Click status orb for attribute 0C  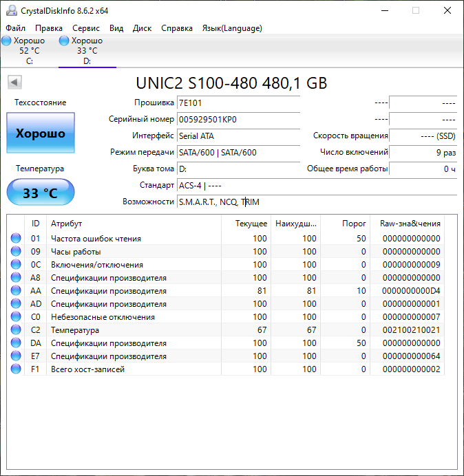pyautogui.click(x=16, y=264)
